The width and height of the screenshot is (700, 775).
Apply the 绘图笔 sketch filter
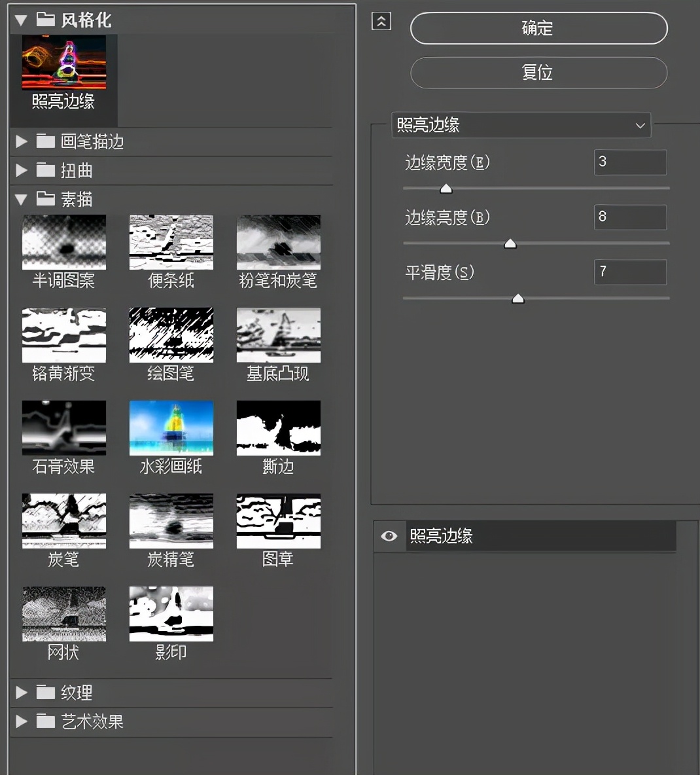[x=171, y=334]
